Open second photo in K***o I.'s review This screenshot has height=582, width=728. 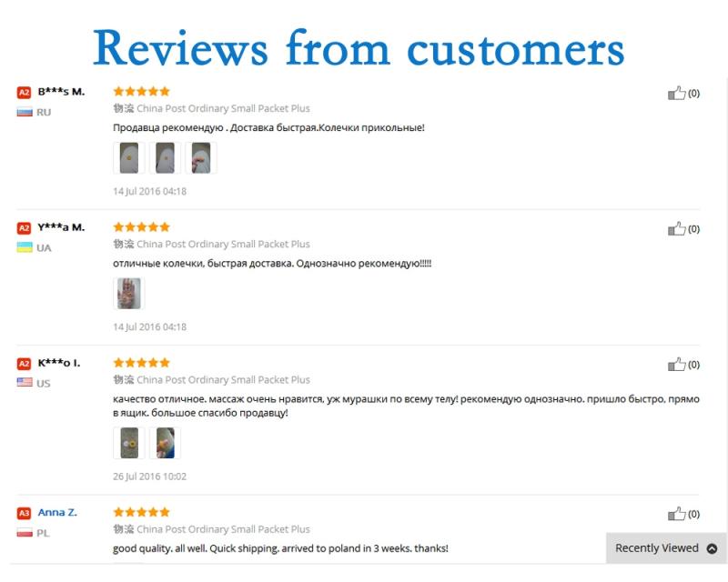[165, 443]
